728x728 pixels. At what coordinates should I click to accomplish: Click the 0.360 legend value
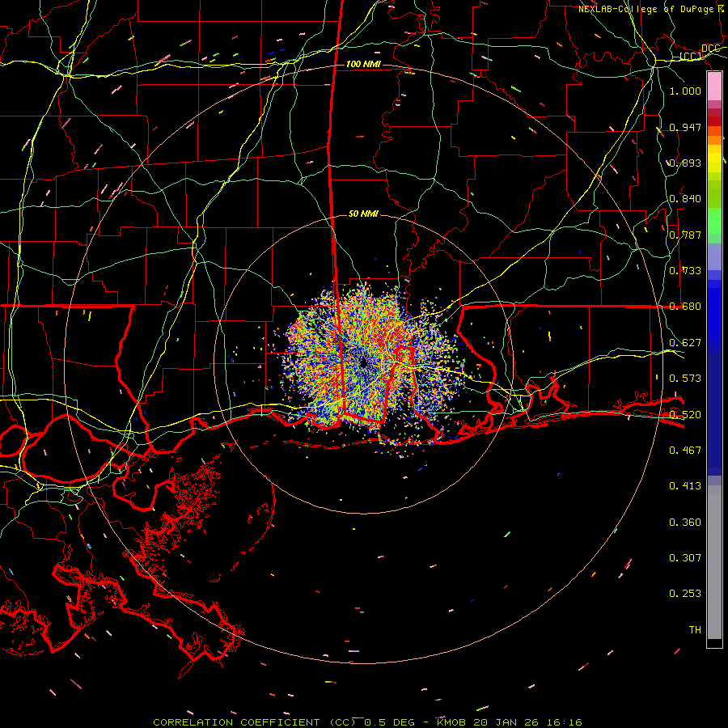click(x=685, y=523)
